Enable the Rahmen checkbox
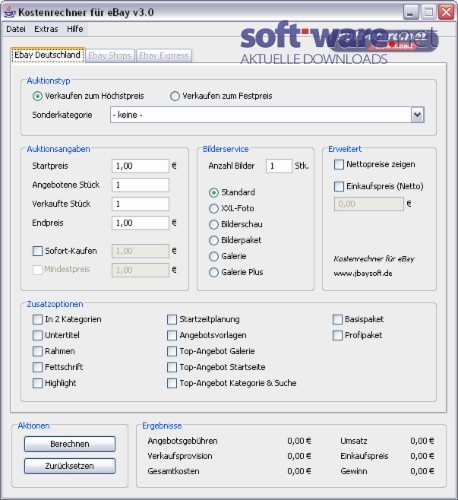 38,351
